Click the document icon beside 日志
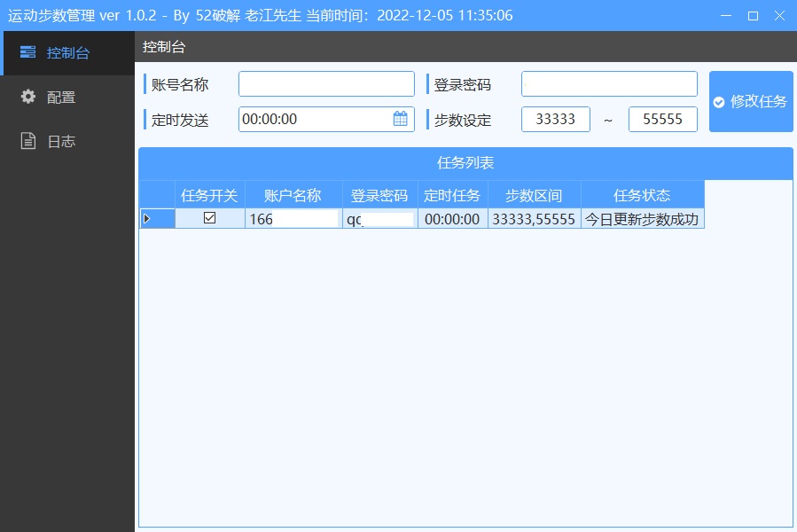This screenshot has height=532, width=797. point(27,141)
